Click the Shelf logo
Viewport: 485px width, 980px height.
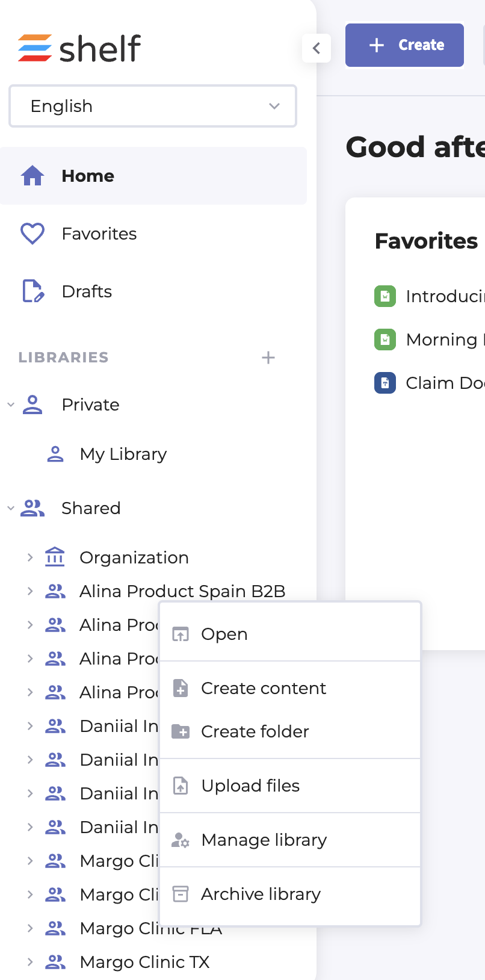[x=79, y=48]
